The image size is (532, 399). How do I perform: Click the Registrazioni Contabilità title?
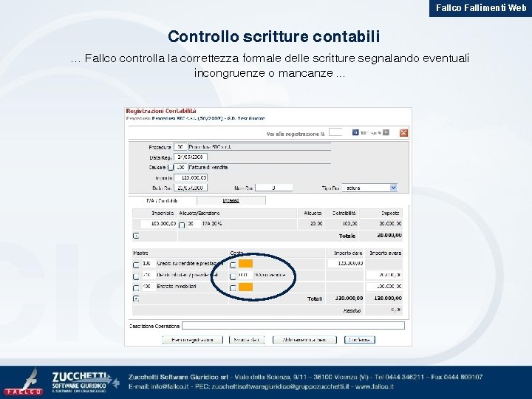point(161,112)
